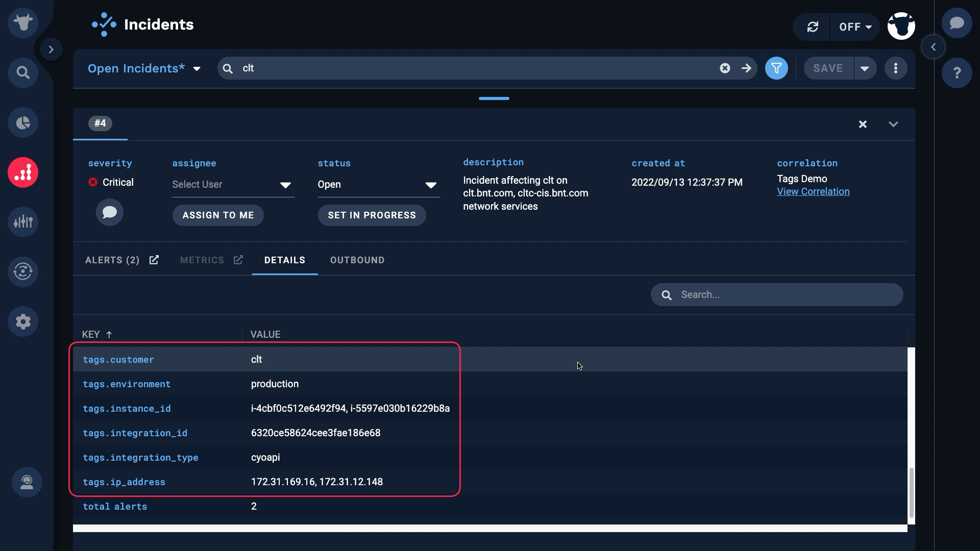Viewport: 980px width, 551px height.
Task: Click the value cyoapi
Action: coord(265,458)
